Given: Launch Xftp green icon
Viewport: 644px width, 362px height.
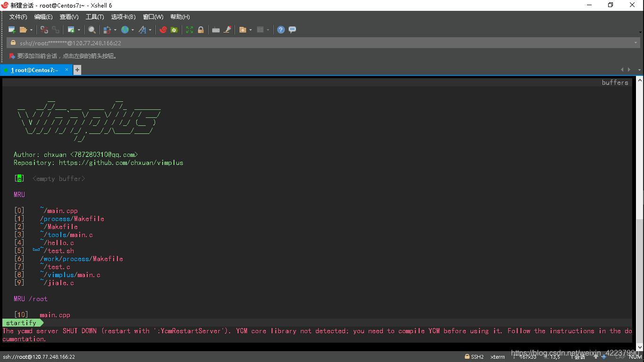Looking at the screenshot, I should [174, 30].
